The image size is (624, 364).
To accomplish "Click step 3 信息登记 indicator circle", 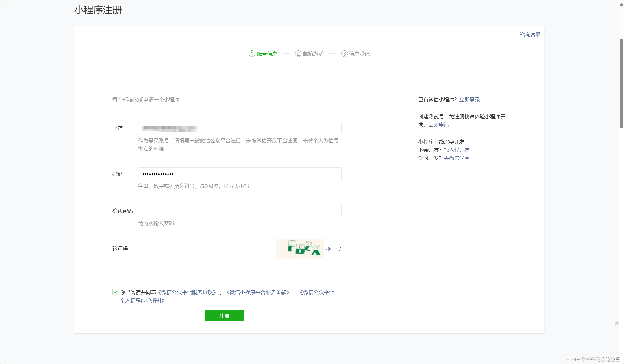I will pos(344,54).
